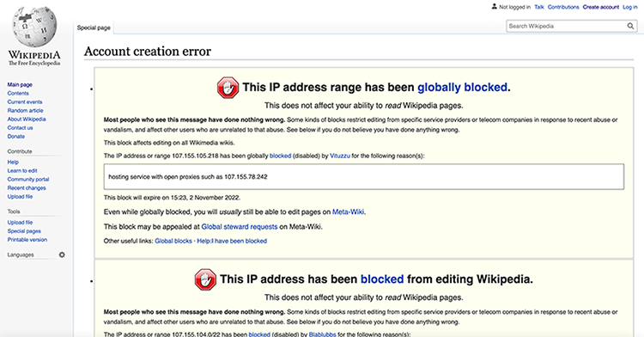Open Special pages in Tools
The width and height of the screenshot is (644, 337).
pyautogui.click(x=24, y=231)
